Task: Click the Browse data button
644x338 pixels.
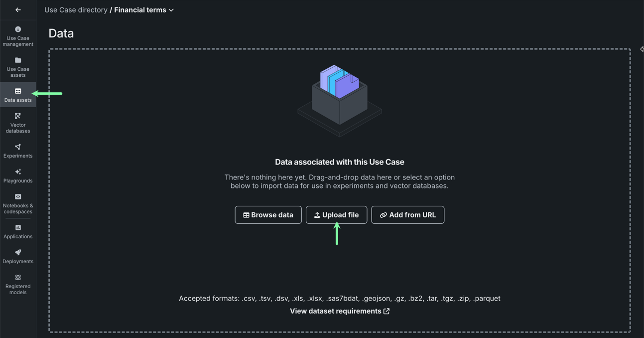Action: click(x=268, y=215)
